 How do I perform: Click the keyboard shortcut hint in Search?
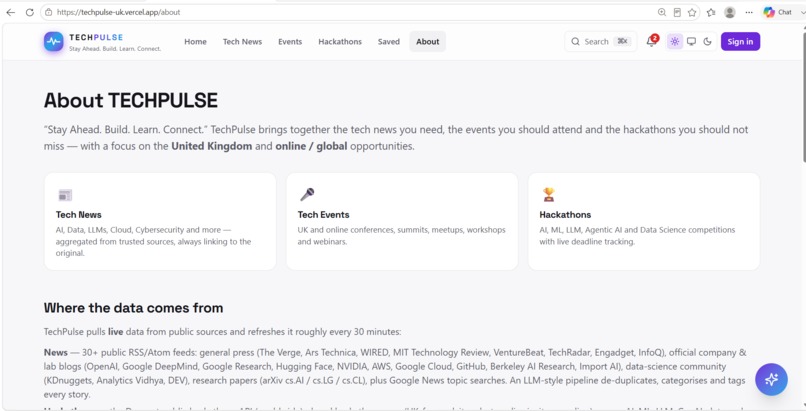pyautogui.click(x=622, y=42)
